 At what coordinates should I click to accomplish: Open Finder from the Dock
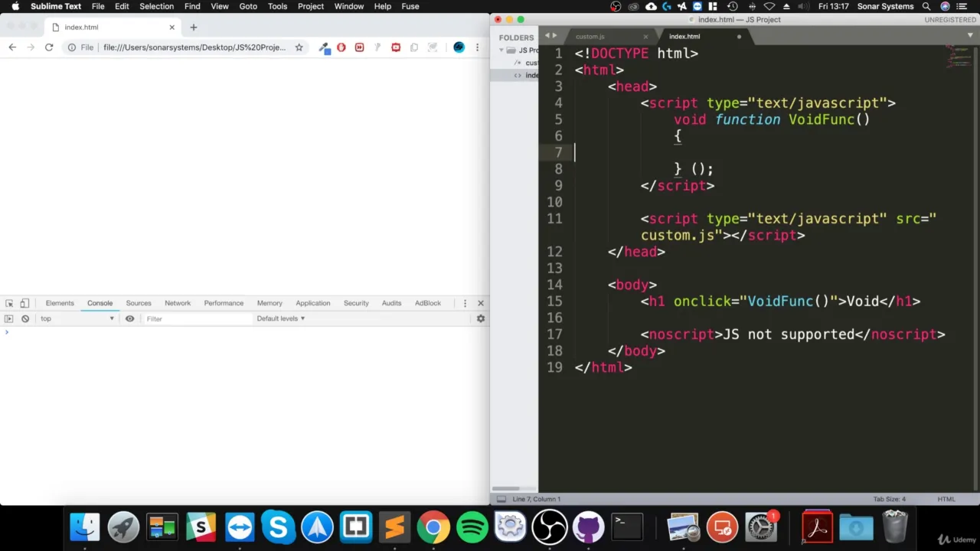pos(85,527)
